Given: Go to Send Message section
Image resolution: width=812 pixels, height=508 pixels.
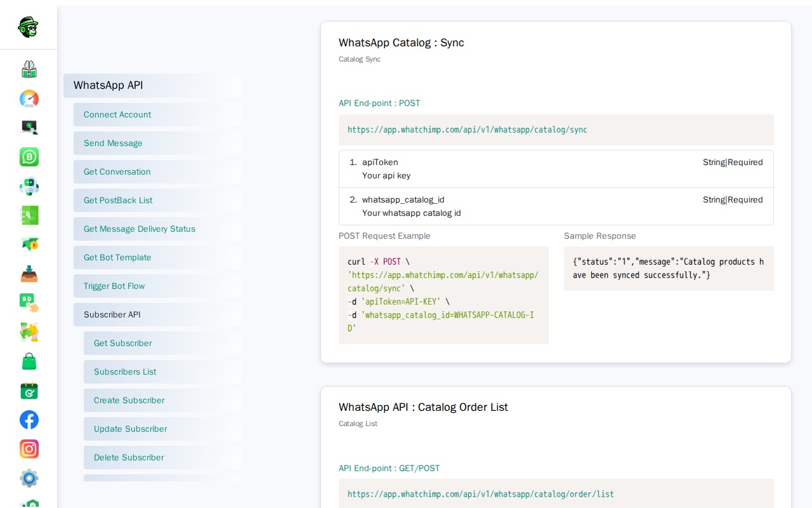Looking at the screenshot, I should pyautogui.click(x=157, y=144).
